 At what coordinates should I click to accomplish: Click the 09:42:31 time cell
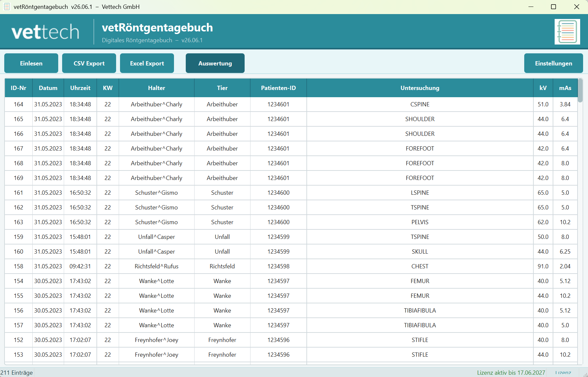pyautogui.click(x=80, y=266)
